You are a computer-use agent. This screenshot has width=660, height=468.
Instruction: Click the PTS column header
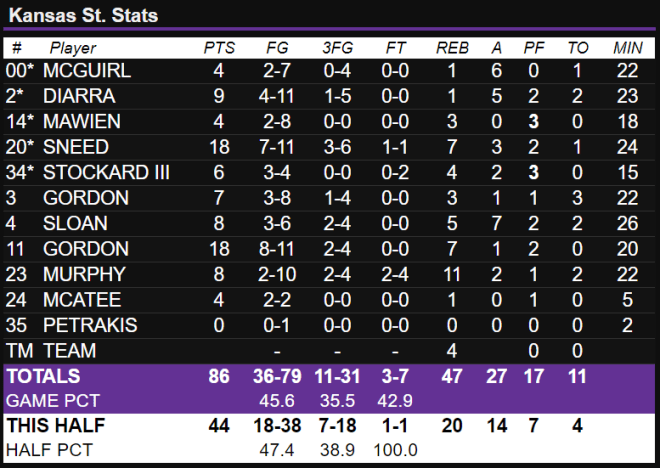pyautogui.click(x=219, y=48)
